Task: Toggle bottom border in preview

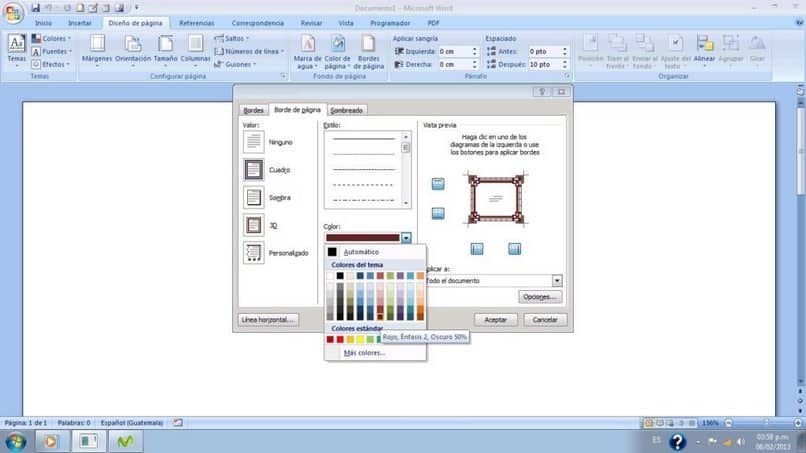Action: [x=438, y=213]
